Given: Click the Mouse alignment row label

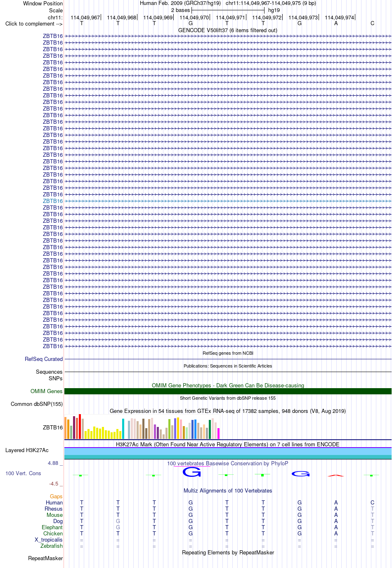Looking at the screenshot, I should pyautogui.click(x=54, y=515).
